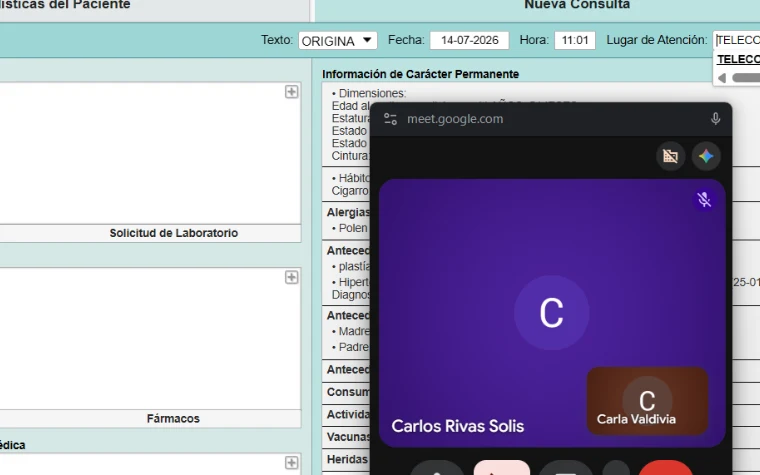Click the Dimensiones bullet item
The width and height of the screenshot is (760, 475).
(369, 93)
